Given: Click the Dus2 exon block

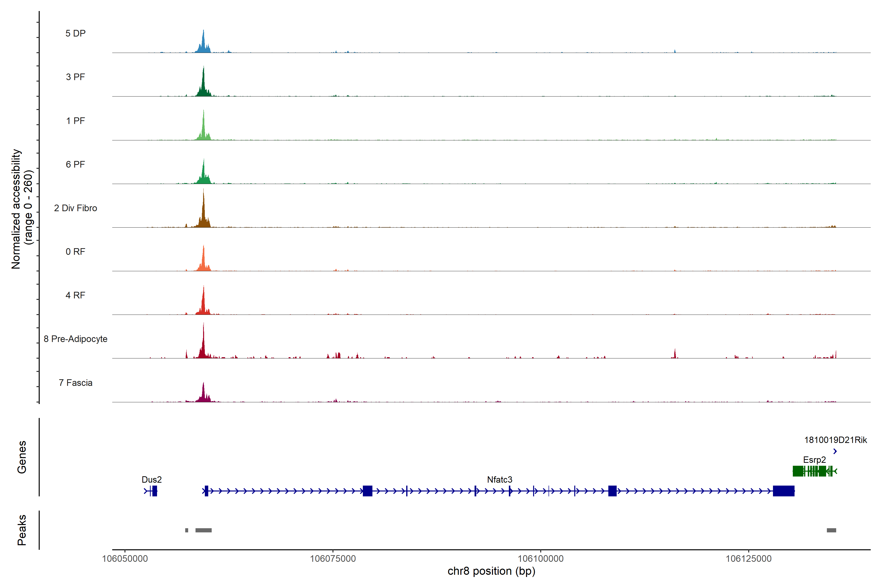Looking at the screenshot, I should point(155,491).
